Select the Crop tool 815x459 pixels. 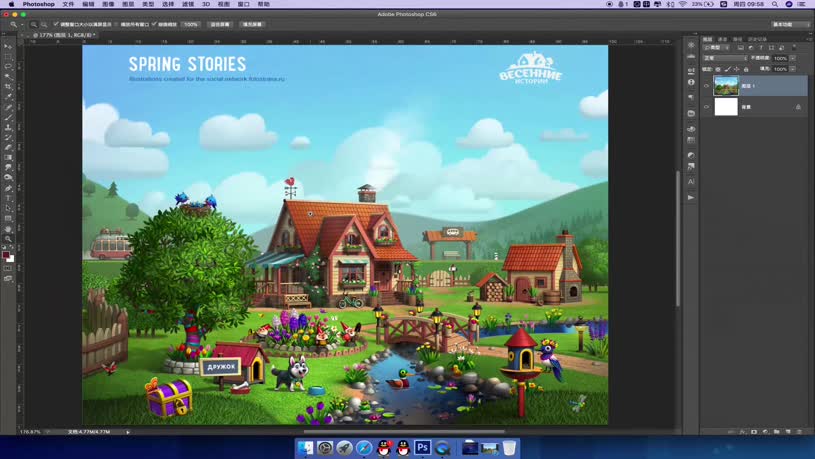pos(8,87)
